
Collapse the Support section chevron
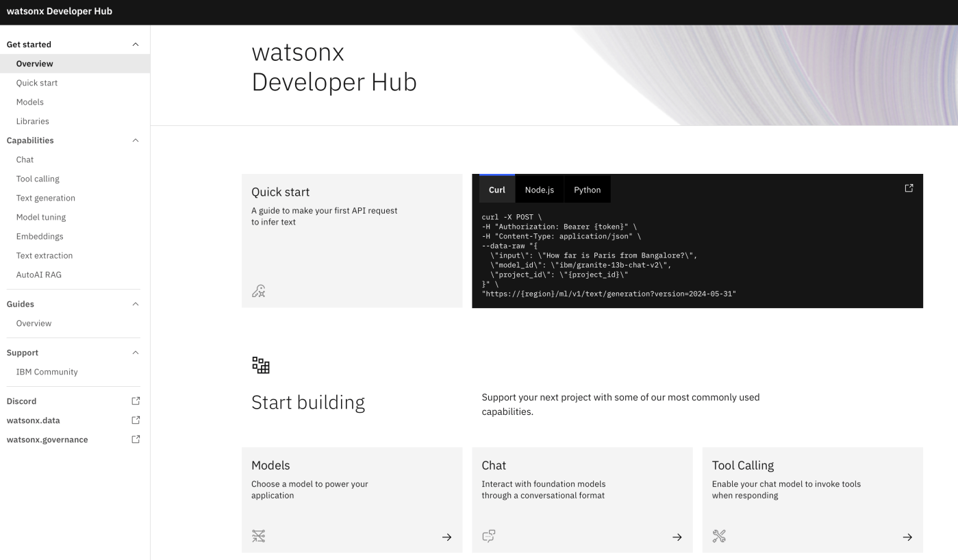point(136,353)
